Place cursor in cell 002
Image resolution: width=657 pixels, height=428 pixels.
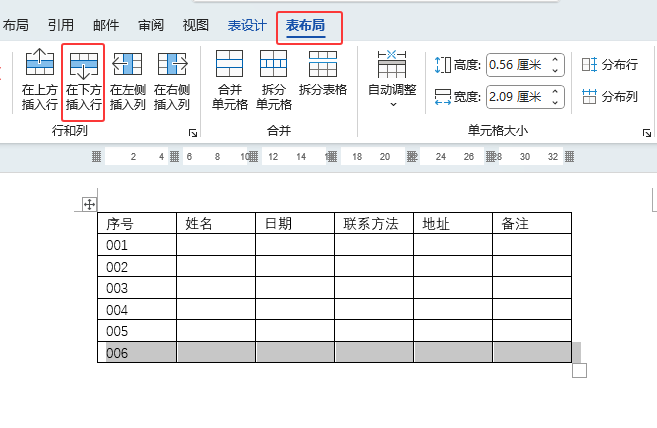point(137,267)
